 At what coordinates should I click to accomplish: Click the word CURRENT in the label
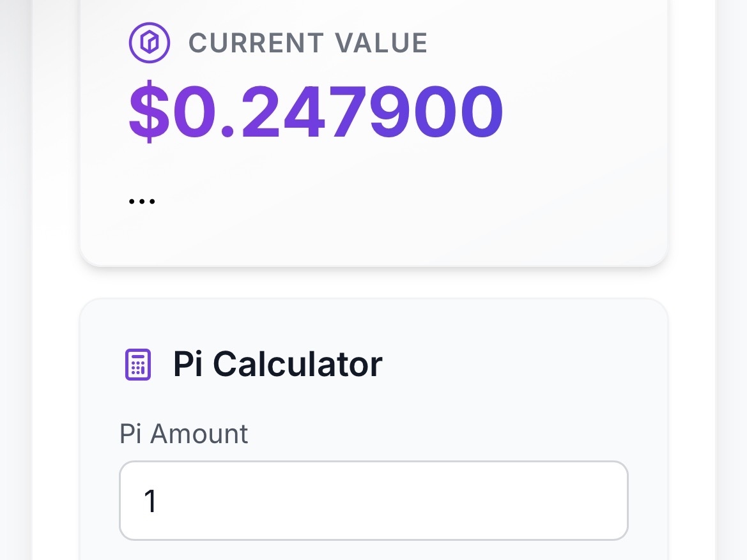click(x=255, y=43)
